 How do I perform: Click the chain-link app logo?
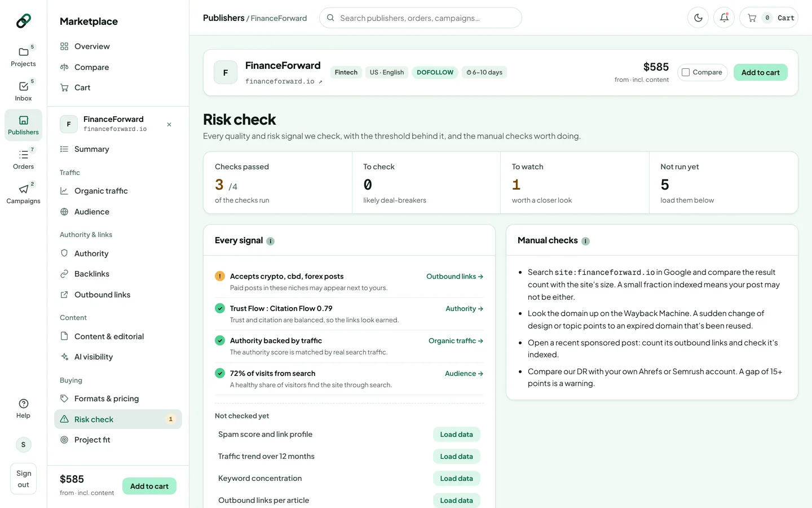coord(23,21)
